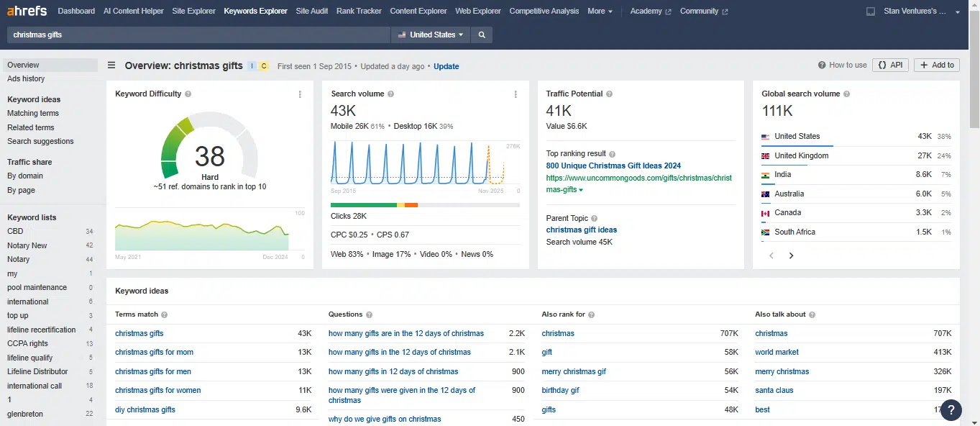Click the hamburger icon beside Overview title

coord(111,65)
